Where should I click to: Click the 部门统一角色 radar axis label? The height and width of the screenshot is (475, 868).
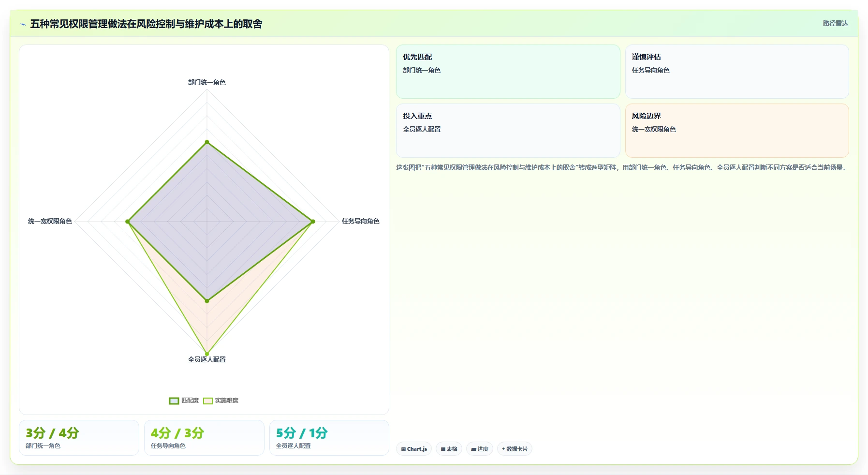[207, 82]
